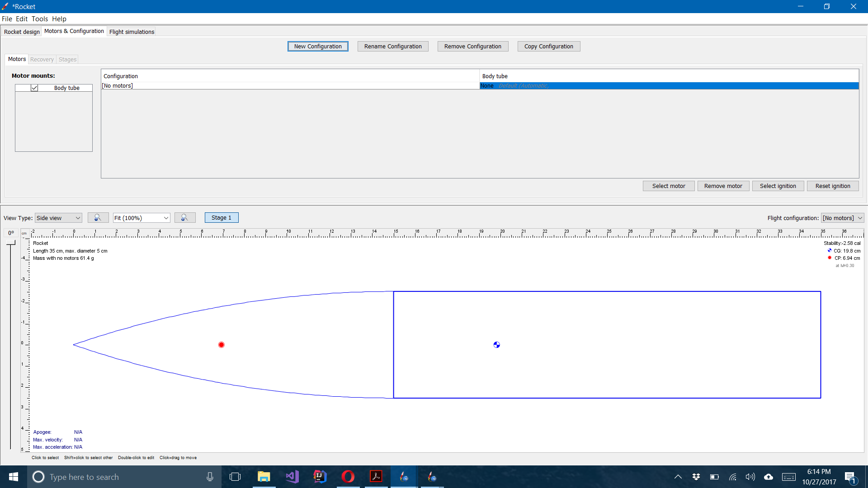868x488 pixels.
Task: Launch Opera from the taskbar
Action: (348, 477)
